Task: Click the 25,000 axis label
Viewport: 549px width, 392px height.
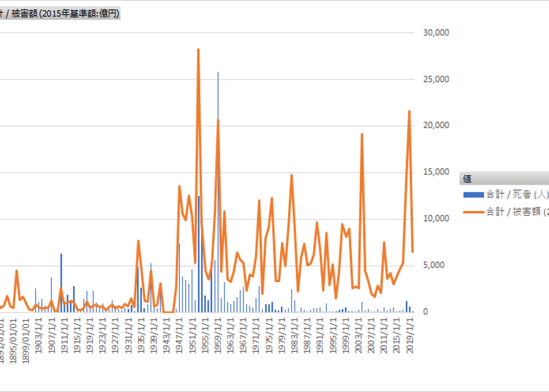Action: click(x=436, y=79)
